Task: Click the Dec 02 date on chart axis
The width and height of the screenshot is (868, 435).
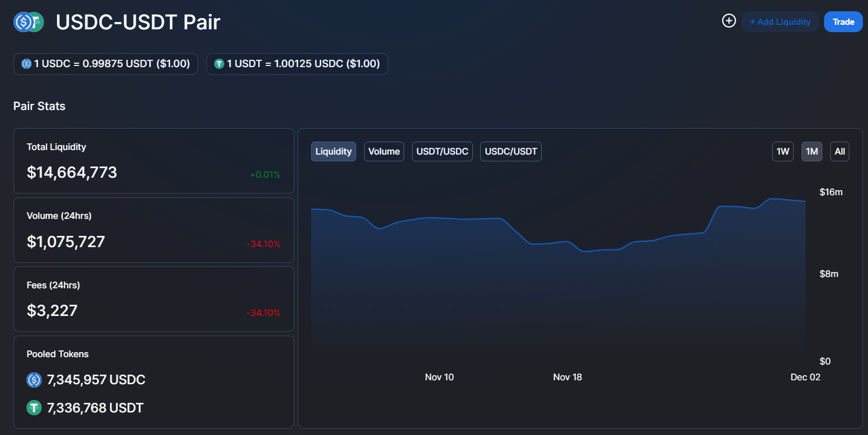Action: pos(805,377)
